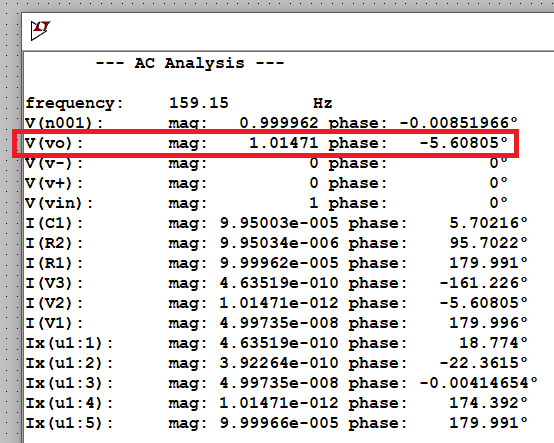Click the Ix(u1:4) phase value 174.392°
The width and height of the screenshot is (554, 443).
click(x=488, y=403)
